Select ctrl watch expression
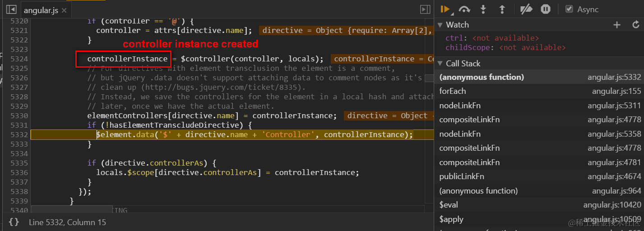Image resolution: width=644 pixels, height=231 pixels. click(x=492, y=38)
